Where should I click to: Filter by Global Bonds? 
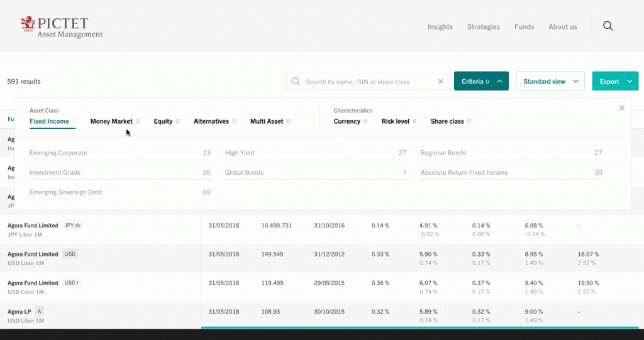tap(316, 172)
